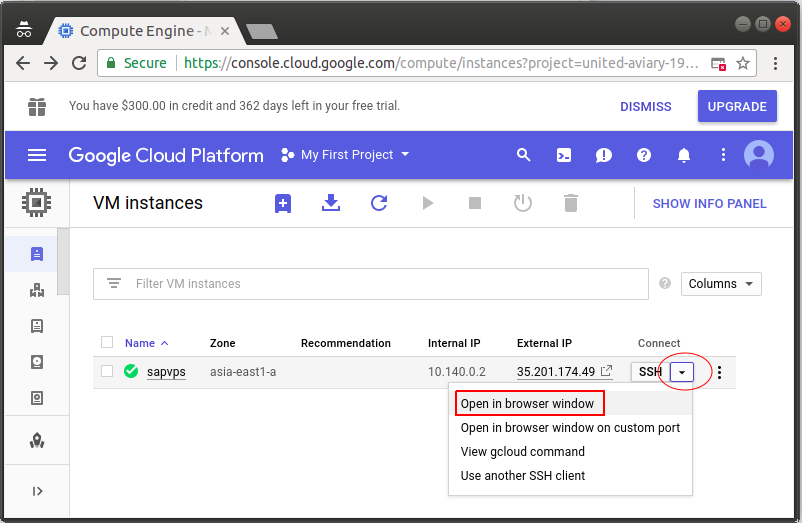Select VM instances sidebar icon
Screen dimensions: 802x523
(x=37, y=254)
